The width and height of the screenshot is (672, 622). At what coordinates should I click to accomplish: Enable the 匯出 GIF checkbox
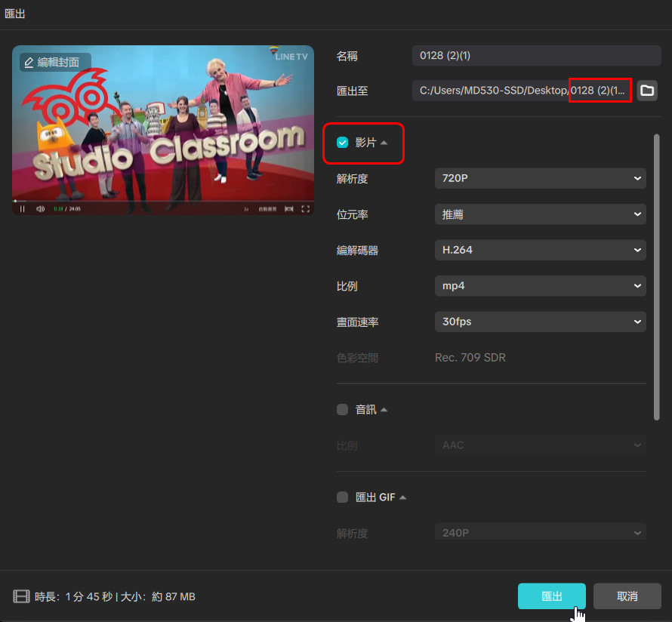click(343, 497)
